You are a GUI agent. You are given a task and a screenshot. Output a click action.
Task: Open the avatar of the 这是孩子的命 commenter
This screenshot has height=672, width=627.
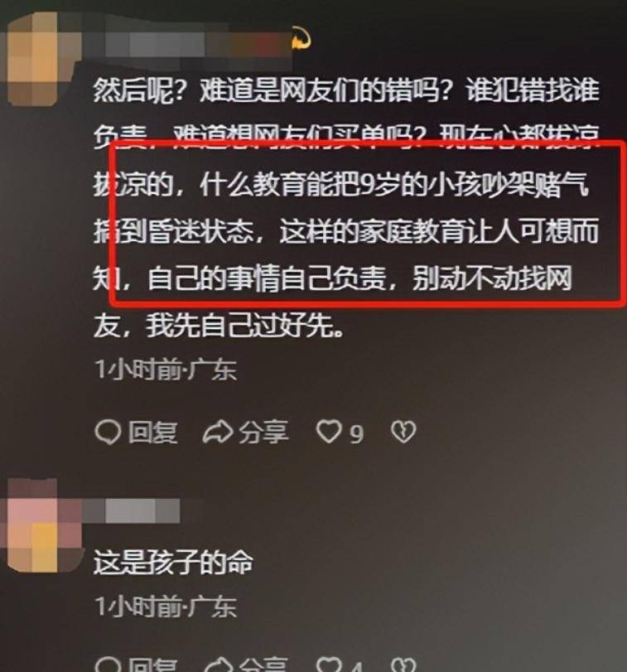point(41,525)
